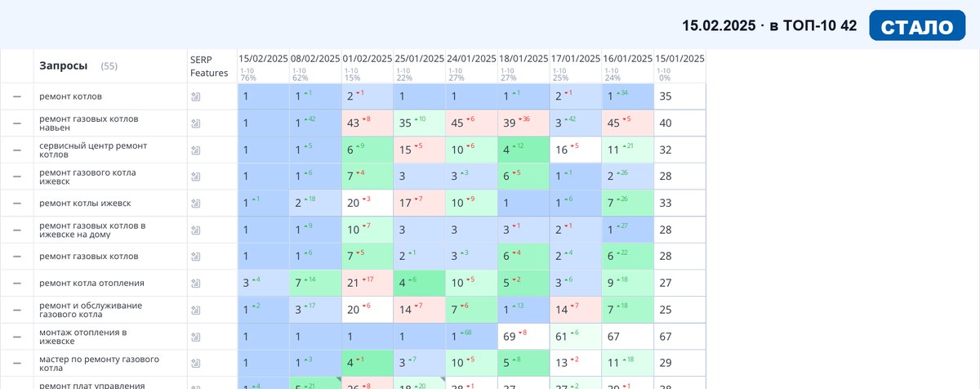Select the 15/02/2025 date column header
This screenshot has height=389, width=980.
point(263,59)
